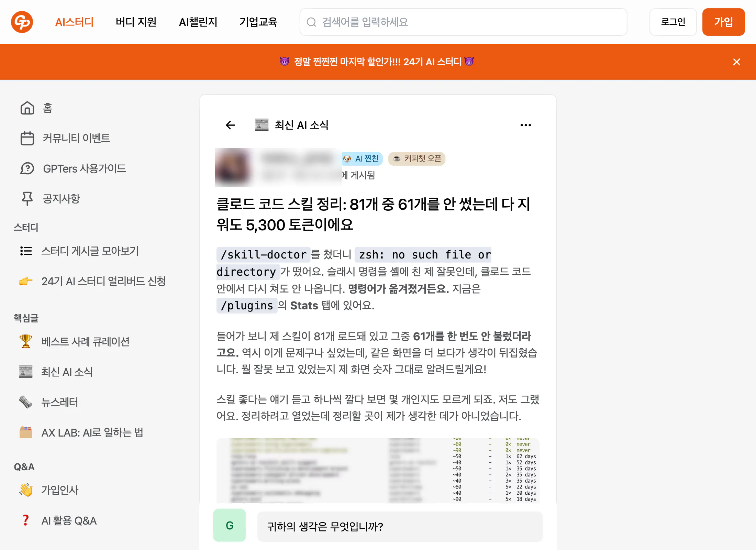Click the 로그인 button
The height and width of the screenshot is (550, 756).
673,22
